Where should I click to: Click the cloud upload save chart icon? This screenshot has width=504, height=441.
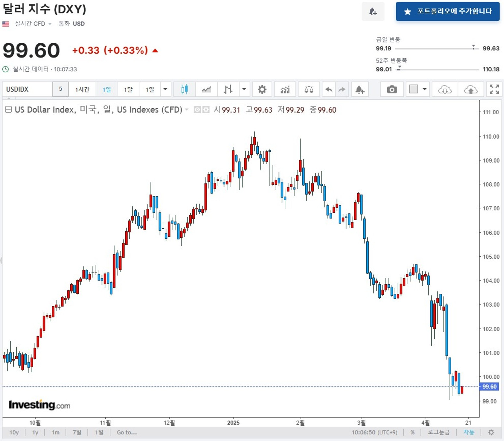pos(470,89)
